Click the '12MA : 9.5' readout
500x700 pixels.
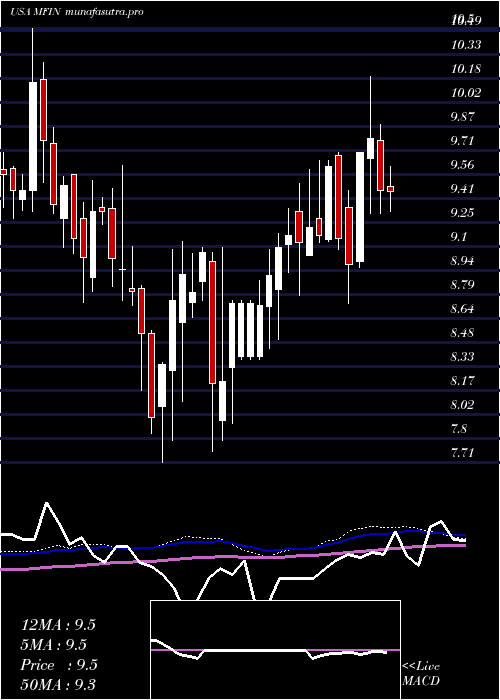(x=58, y=625)
